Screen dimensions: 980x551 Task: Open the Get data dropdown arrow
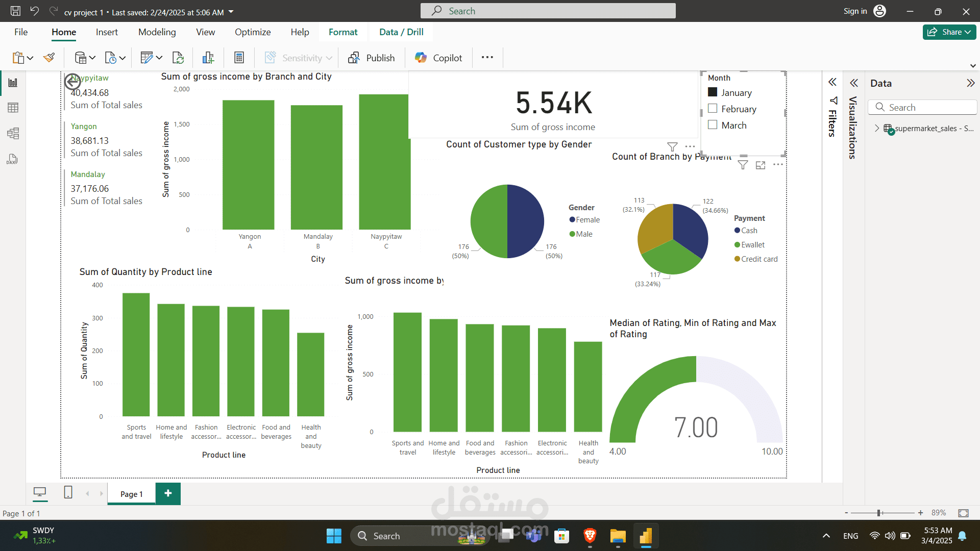[x=92, y=58]
